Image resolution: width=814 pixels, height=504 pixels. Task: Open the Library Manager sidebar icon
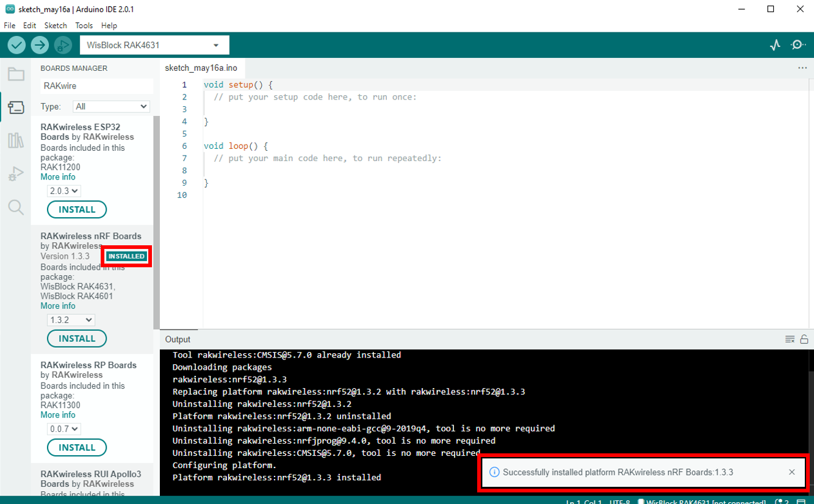(x=16, y=141)
